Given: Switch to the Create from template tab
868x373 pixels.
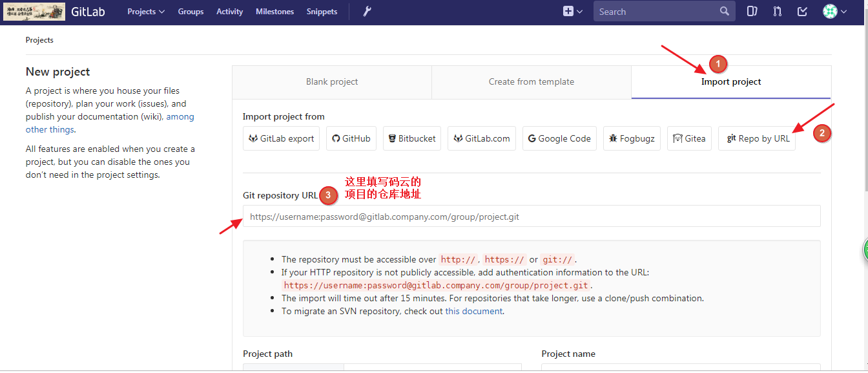Looking at the screenshot, I should 532,82.
